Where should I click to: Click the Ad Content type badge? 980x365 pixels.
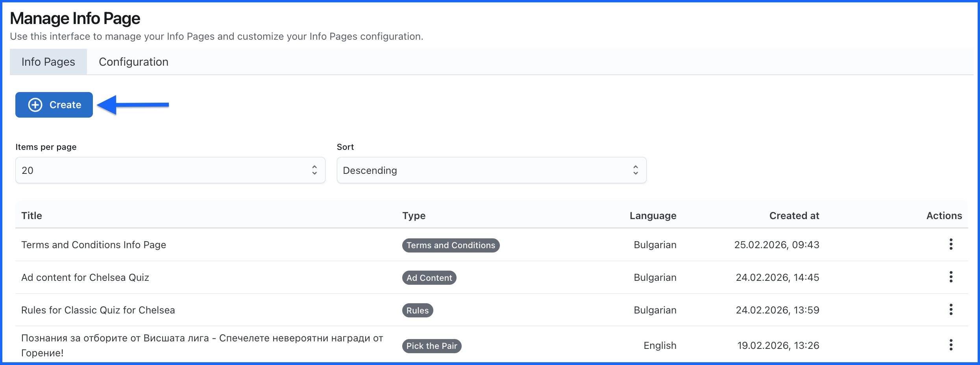[x=429, y=278]
